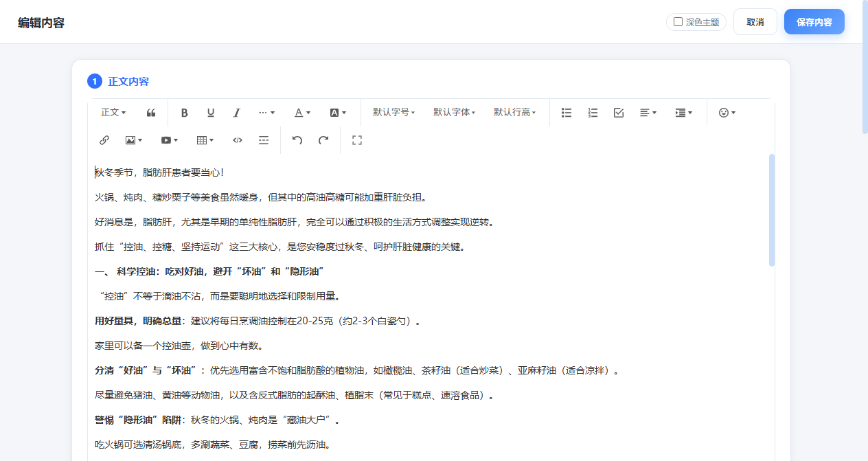Click the 正文内容 section heading
This screenshot has width=868, height=461.
128,81
